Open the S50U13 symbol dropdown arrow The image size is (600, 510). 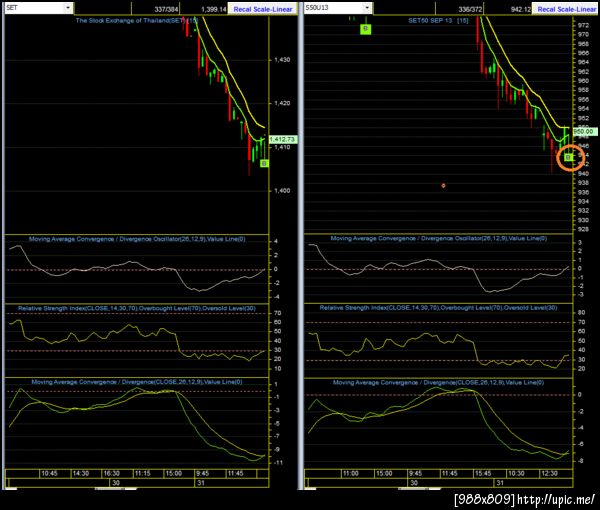[367, 8]
